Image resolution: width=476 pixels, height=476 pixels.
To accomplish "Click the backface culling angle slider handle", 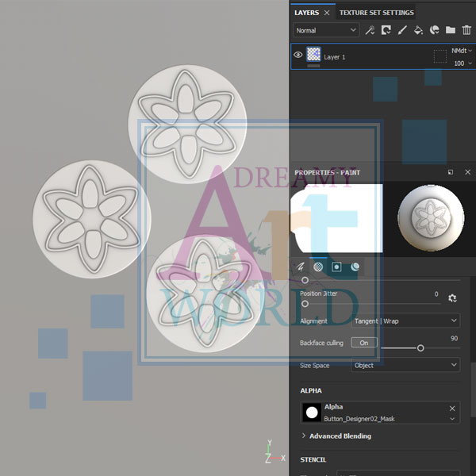I will coord(420,348).
